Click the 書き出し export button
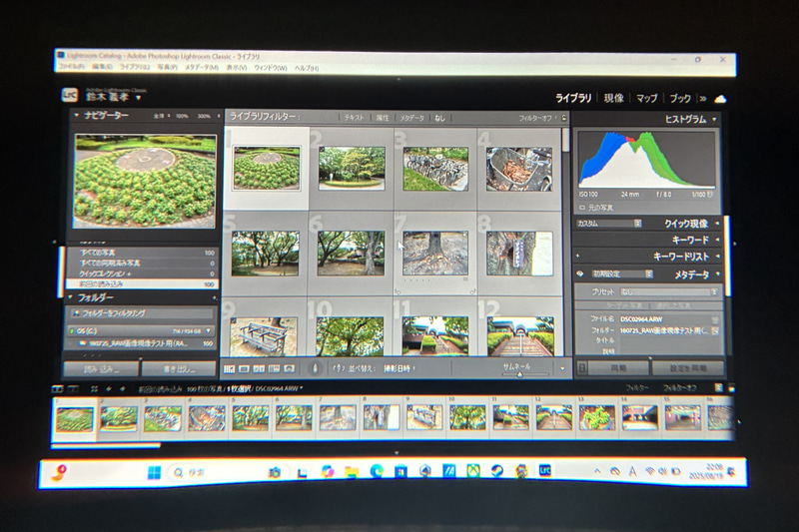 pos(179,369)
